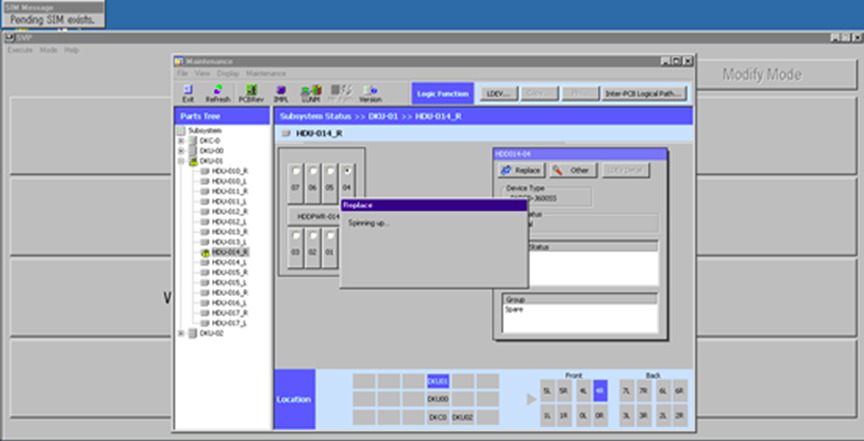
Task: Open PCBRev from the toolbar
Action: coord(251,93)
